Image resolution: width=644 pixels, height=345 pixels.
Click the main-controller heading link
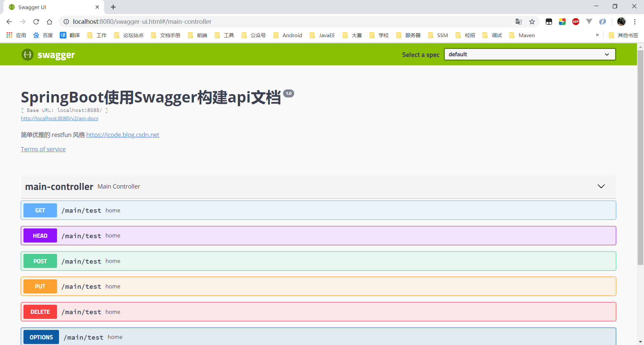pos(59,187)
